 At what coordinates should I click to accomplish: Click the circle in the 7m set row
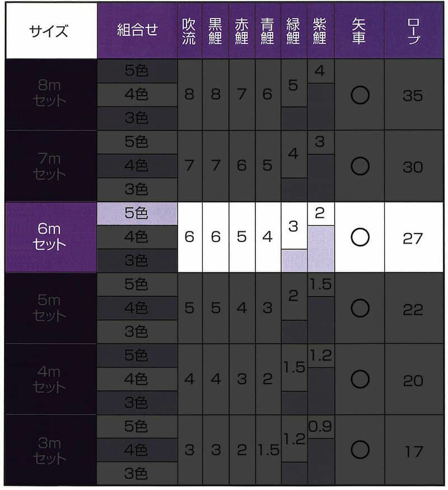pyautogui.click(x=360, y=166)
